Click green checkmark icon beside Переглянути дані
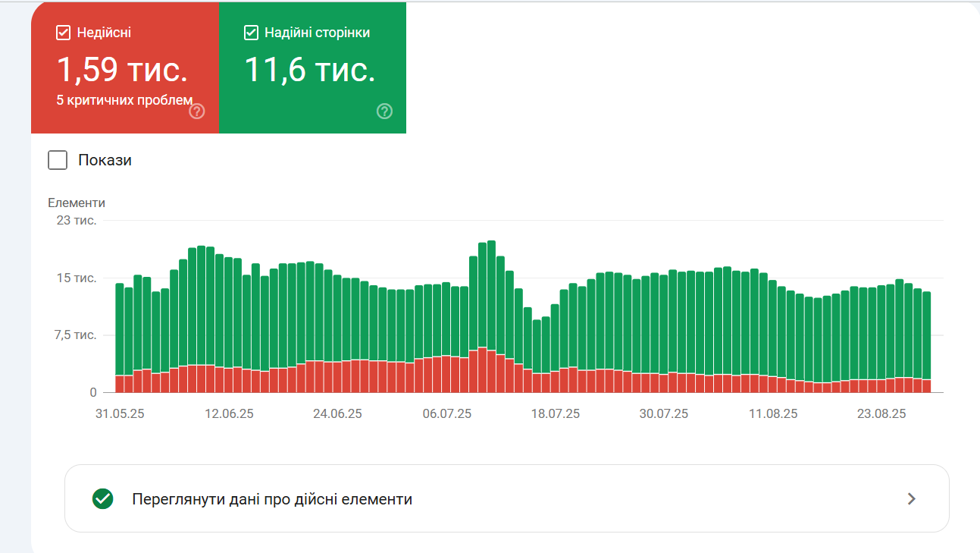 pos(102,499)
